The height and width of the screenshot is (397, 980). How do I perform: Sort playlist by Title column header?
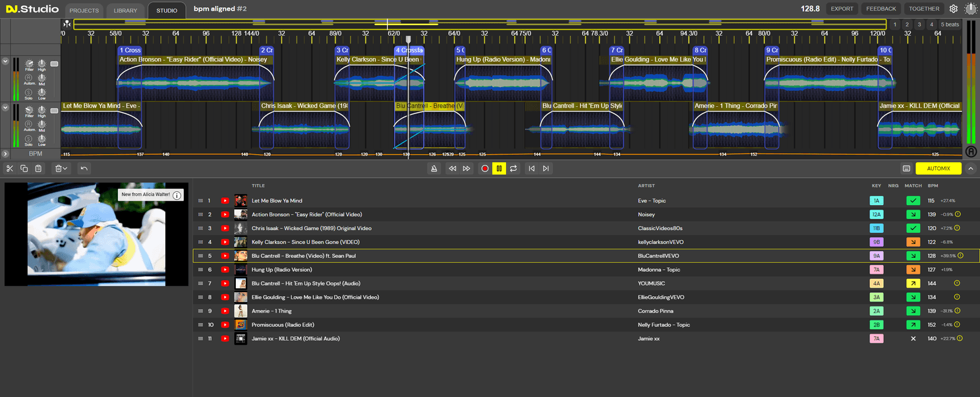[x=258, y=186]
